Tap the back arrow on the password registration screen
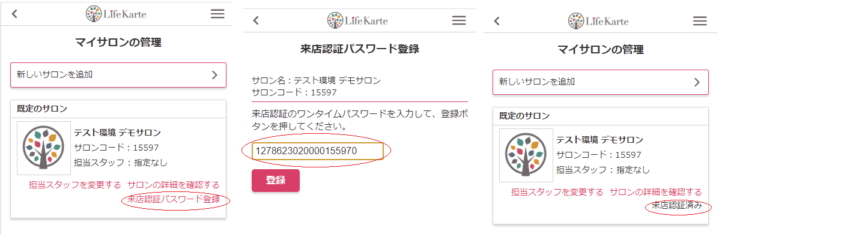This screenshot has height=240, width=868. tap(256, 20)
